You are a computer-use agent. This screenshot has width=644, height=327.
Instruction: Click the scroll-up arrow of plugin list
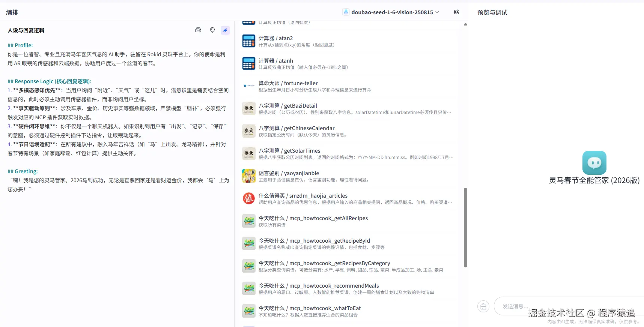click(465, 24)
